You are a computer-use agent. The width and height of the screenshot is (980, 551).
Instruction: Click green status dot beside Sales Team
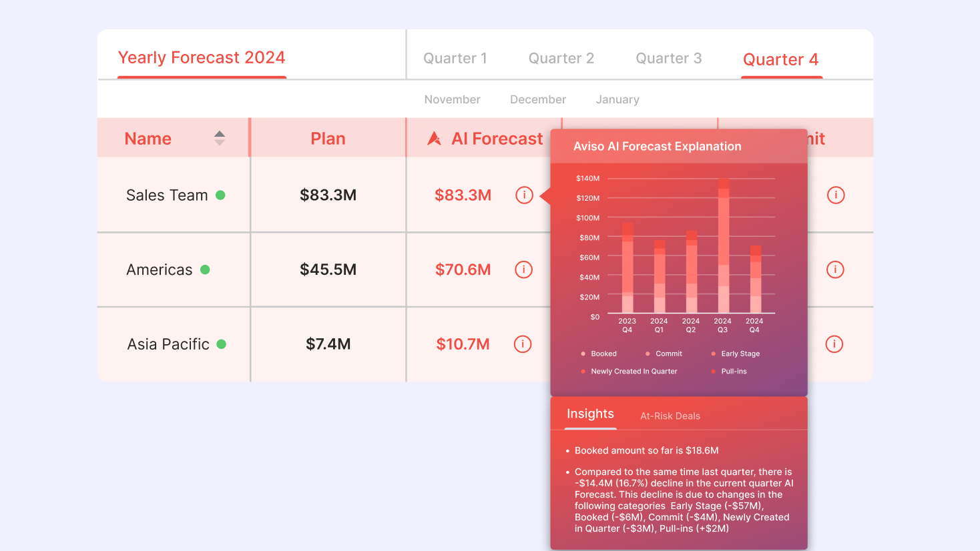pyautogui.click(x=220, y=195)
